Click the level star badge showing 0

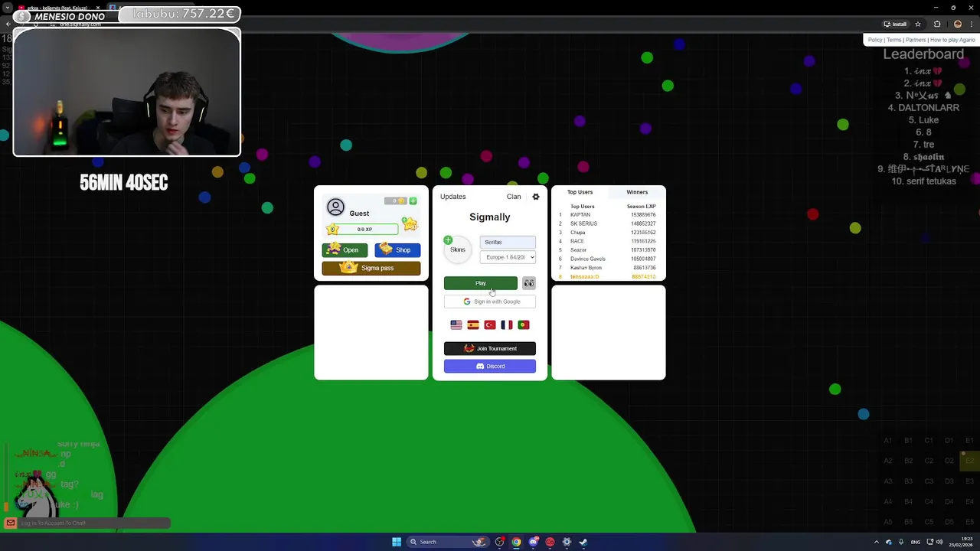(332, 229)
